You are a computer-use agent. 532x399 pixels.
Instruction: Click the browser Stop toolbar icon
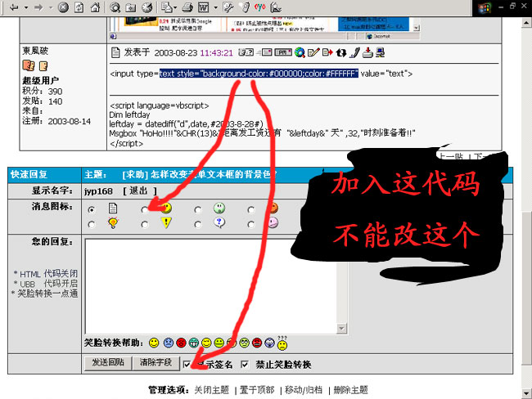tap(64, 7)
